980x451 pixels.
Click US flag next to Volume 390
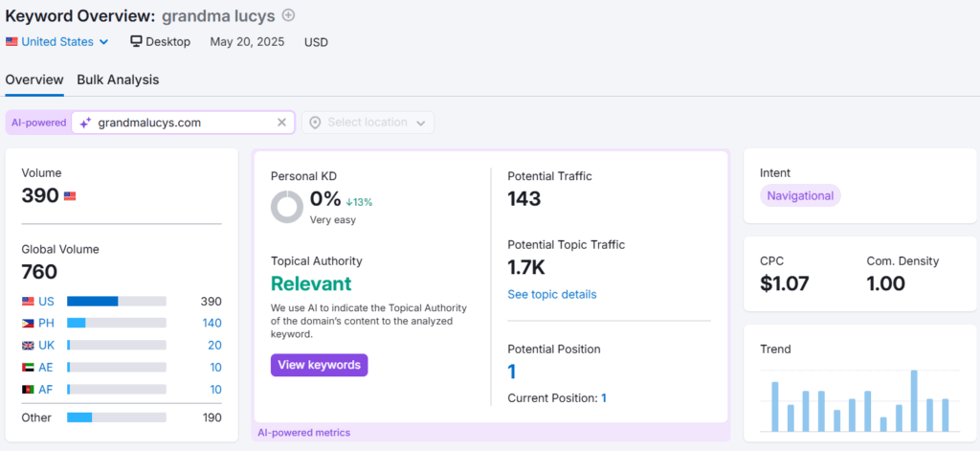click(x=69, y=196)
